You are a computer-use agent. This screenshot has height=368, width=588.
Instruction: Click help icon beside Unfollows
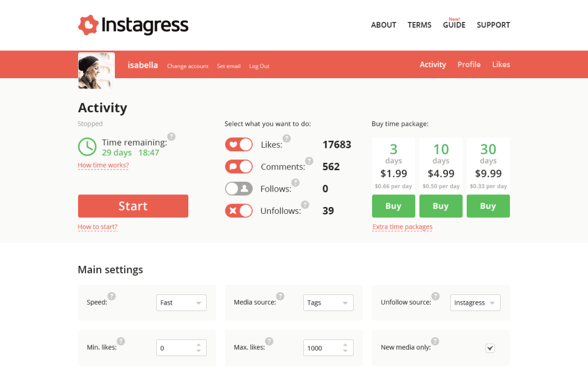click(305, 204)
